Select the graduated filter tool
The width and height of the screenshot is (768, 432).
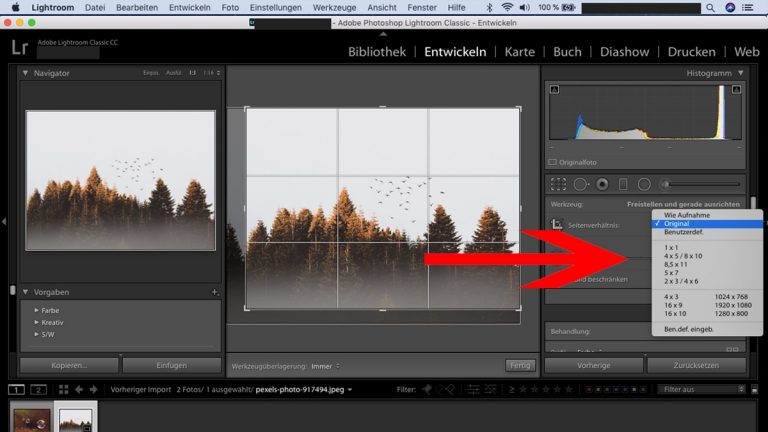click(623, 184)
